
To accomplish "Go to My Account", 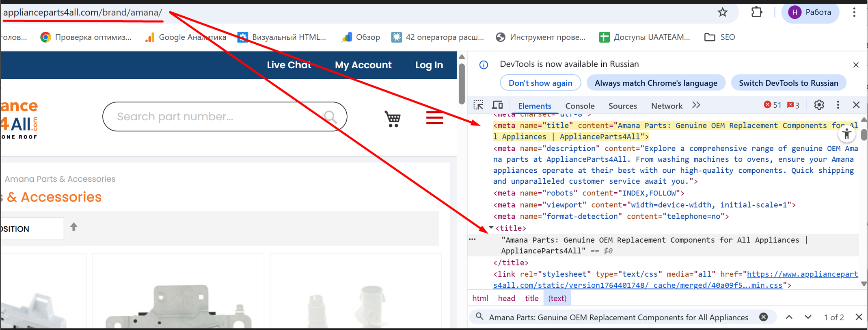I will [x=363, y=65].
